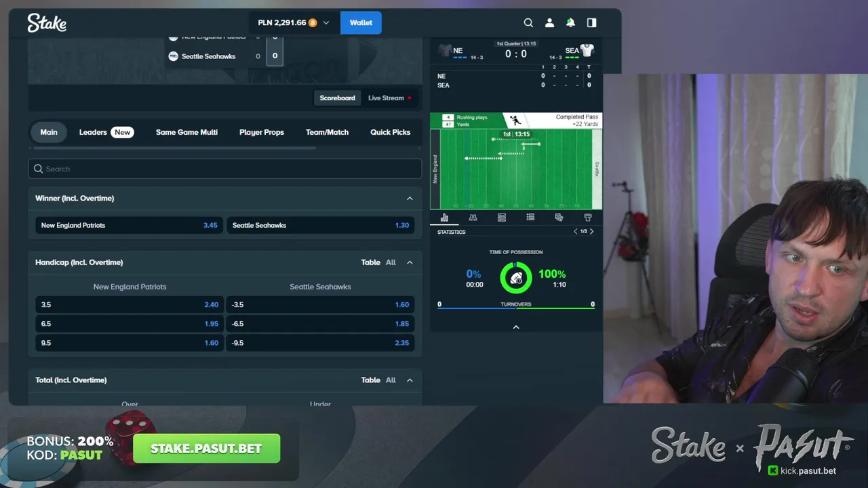Screen dimensions: 868x488
Task: Click the kick.pasut.bet link text
Action: pyautogui.click(x=808, y=470)
